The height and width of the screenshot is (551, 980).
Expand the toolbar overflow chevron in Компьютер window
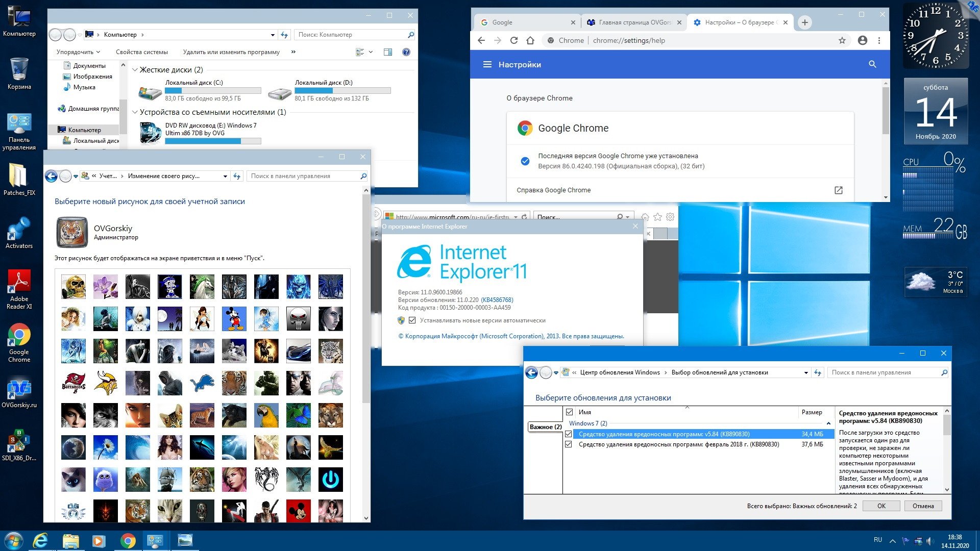coord(293,52)
